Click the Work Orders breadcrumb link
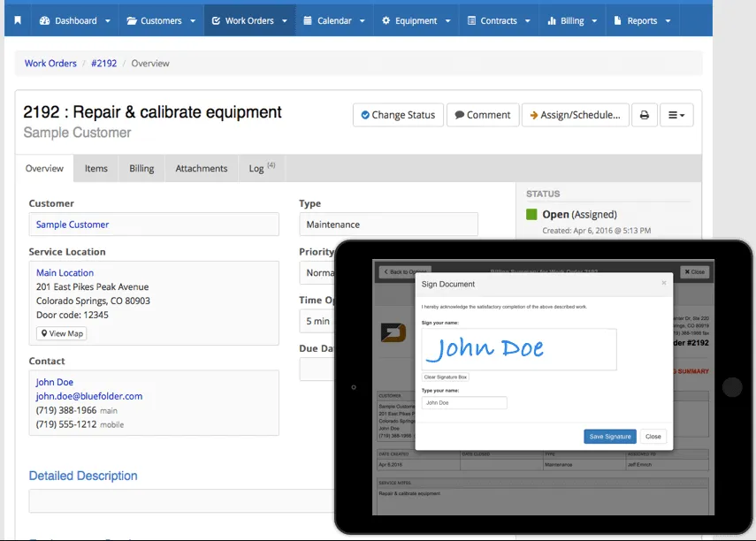 50,63
